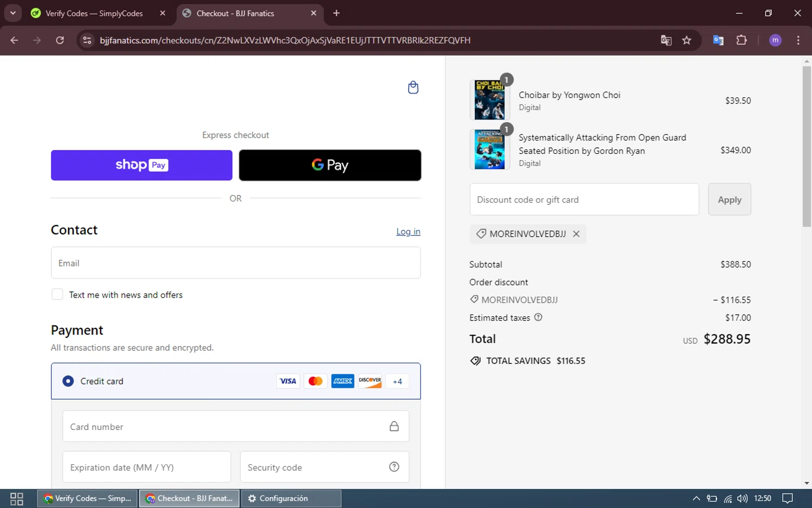Image resolution: width=812 pixels, height=508 pixels.
Task: Click the $349.00 product price
Action: 736,150
